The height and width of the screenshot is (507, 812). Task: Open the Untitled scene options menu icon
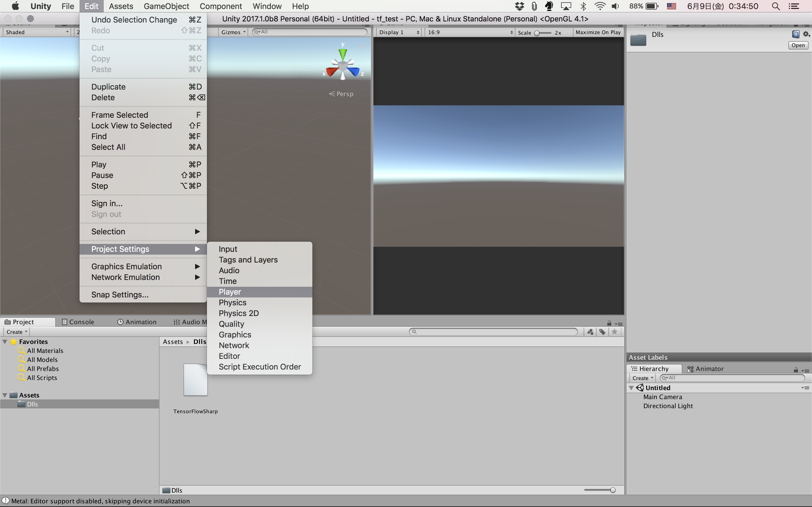pos(805,388)
